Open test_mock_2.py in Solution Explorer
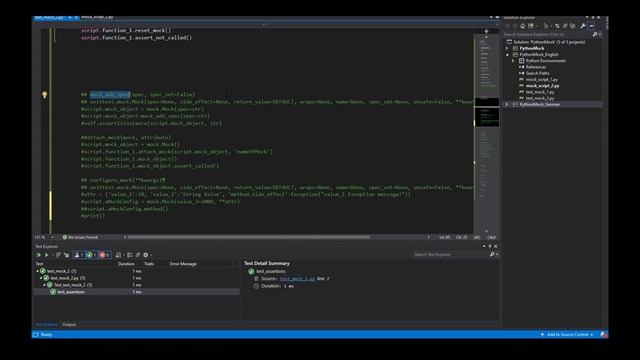 [x=540, y=98]
